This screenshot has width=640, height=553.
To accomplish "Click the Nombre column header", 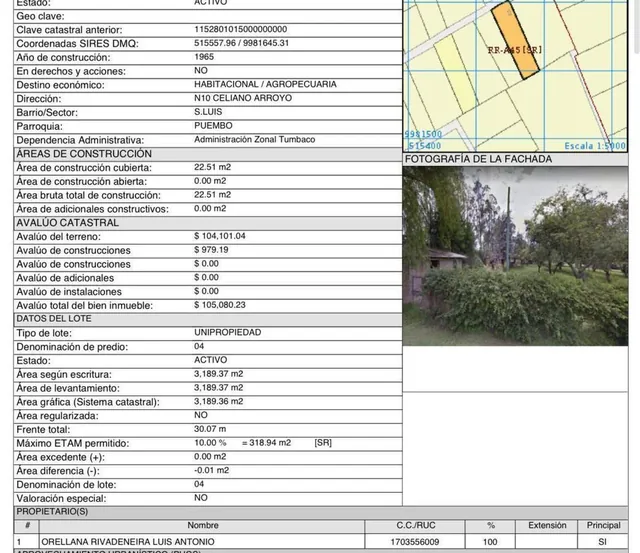I will 203,526.
